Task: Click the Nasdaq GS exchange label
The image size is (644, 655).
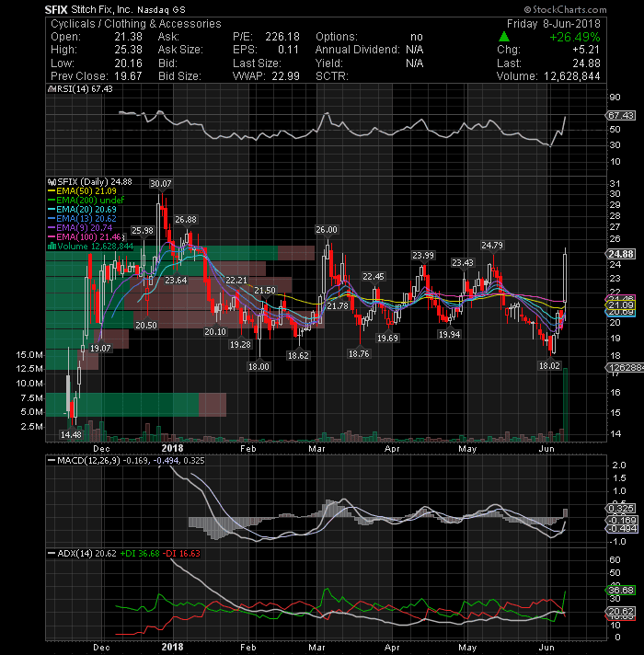Action: coord(161,9)
